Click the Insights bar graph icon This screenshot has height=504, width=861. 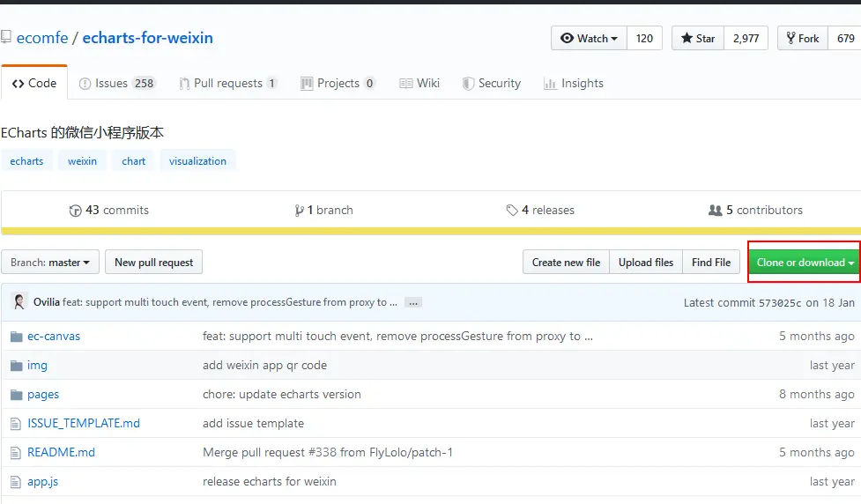point(550,84)
